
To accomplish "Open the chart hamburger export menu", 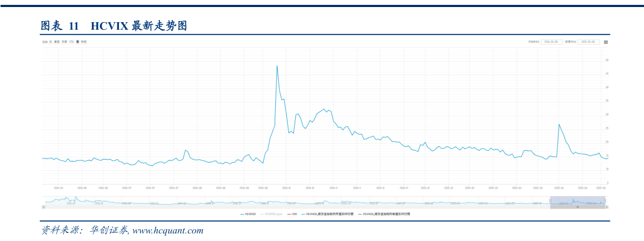I will (606, 42).
